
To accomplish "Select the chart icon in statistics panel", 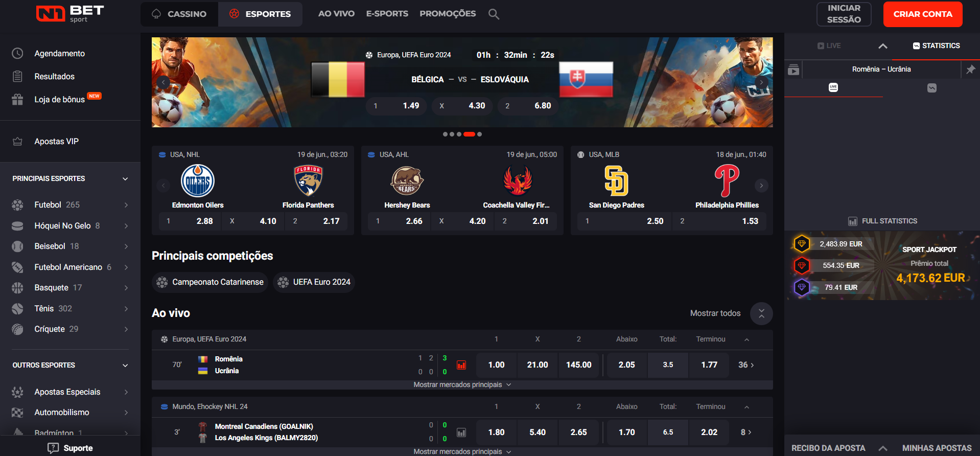I will (x=932, y=87).
